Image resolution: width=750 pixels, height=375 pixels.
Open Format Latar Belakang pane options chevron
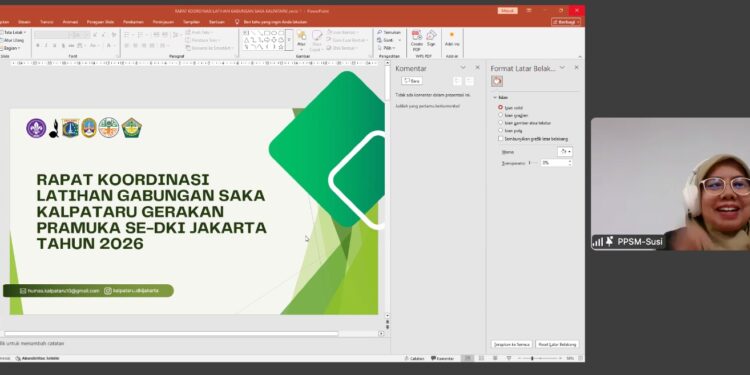[x=562, y=68]
